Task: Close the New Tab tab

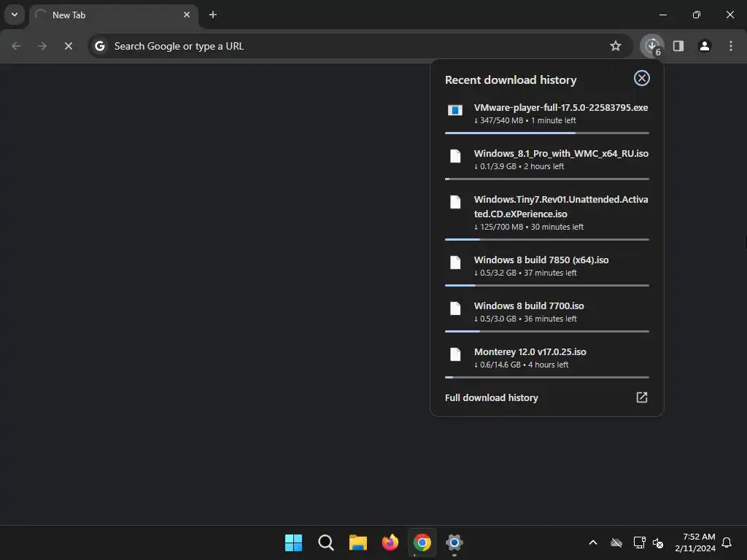Action: 187,15
